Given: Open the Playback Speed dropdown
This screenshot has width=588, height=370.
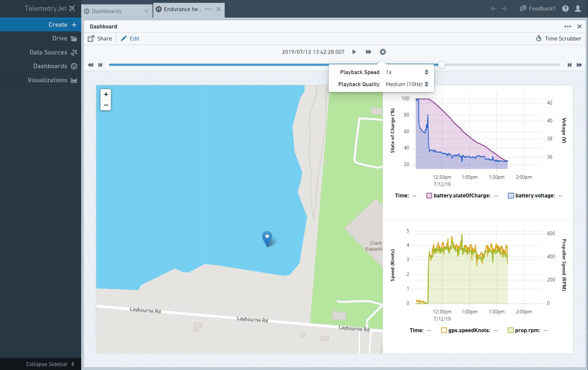Looking at the screenshot, I should pos(407,72).
